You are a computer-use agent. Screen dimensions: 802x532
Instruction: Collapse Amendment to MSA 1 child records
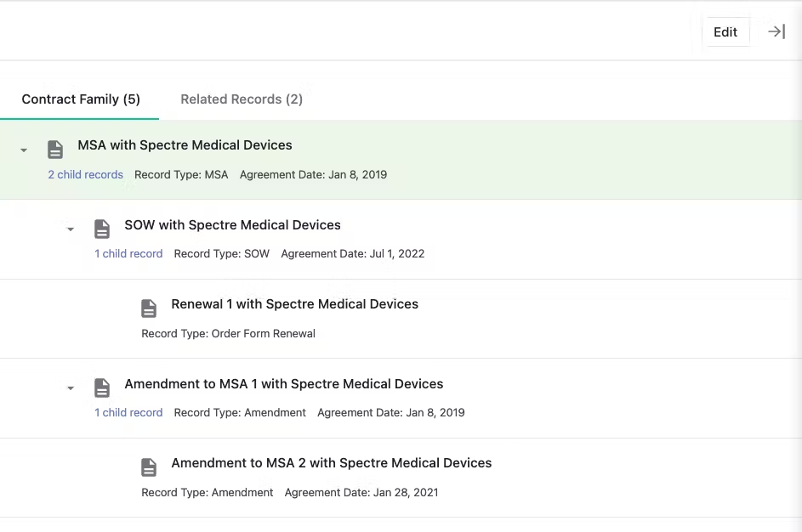coord(71,388)
